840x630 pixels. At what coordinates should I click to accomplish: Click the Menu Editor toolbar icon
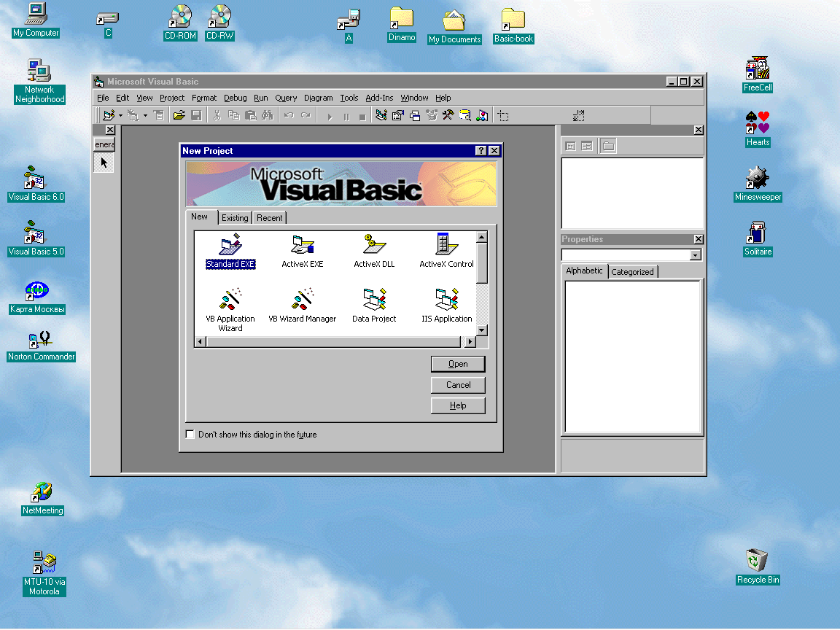[159, 115]
